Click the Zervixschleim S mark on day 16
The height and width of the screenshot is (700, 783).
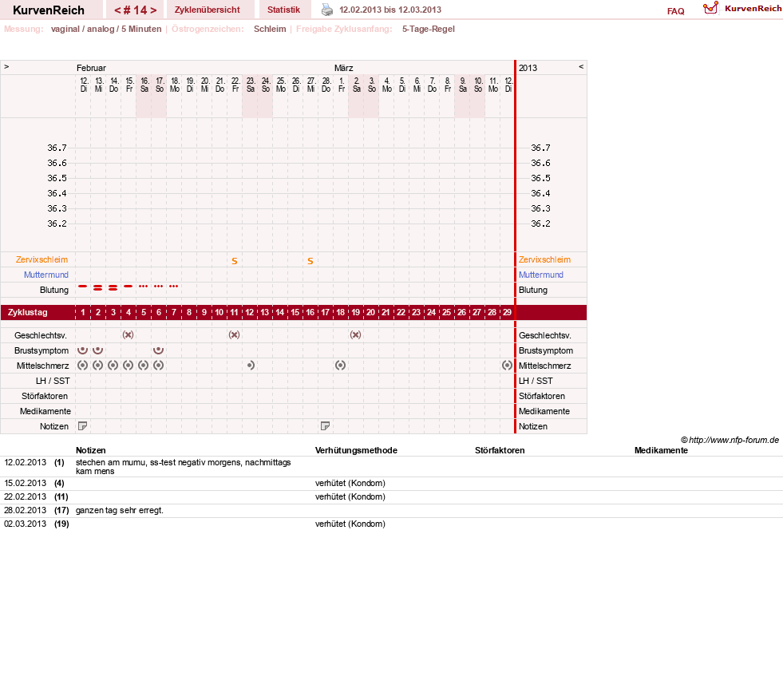pyautogui.click(x=310, y=261)
